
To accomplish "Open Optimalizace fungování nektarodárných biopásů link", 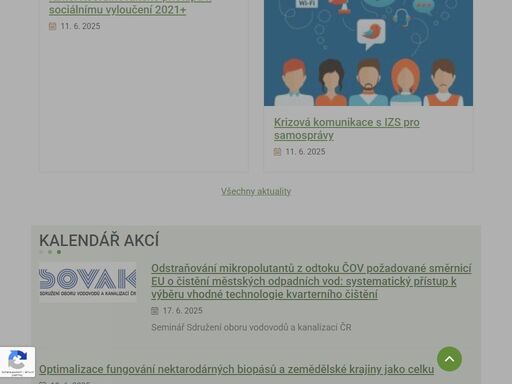I will [237, 369].
